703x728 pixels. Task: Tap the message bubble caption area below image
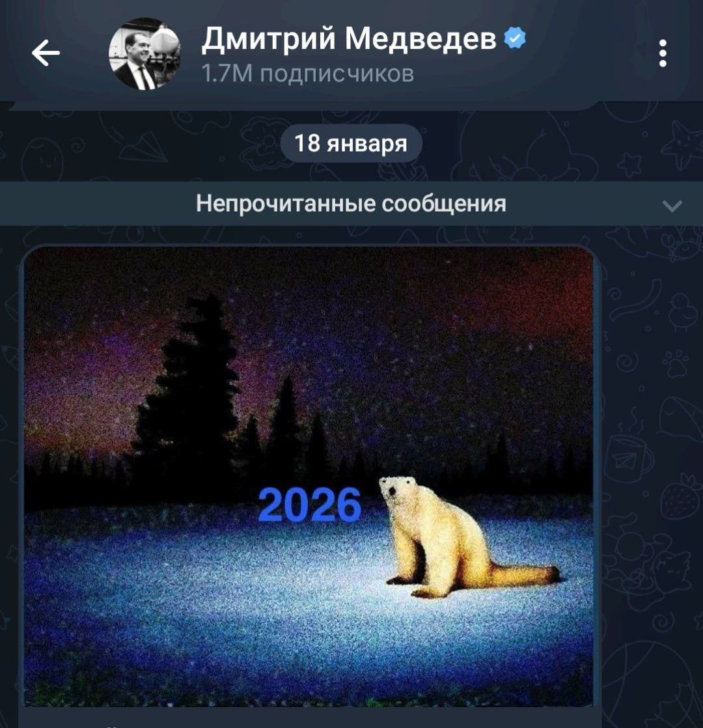(x=310, y=718)
